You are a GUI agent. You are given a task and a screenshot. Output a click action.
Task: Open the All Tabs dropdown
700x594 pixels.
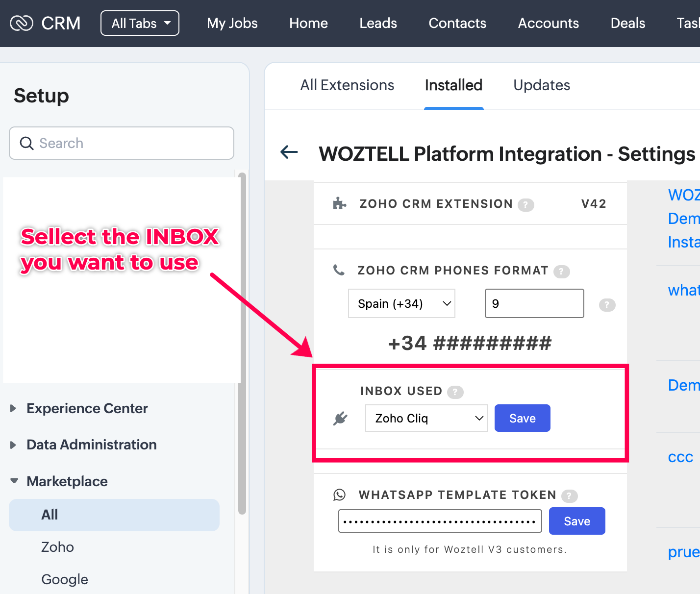[x=140, y=23]
